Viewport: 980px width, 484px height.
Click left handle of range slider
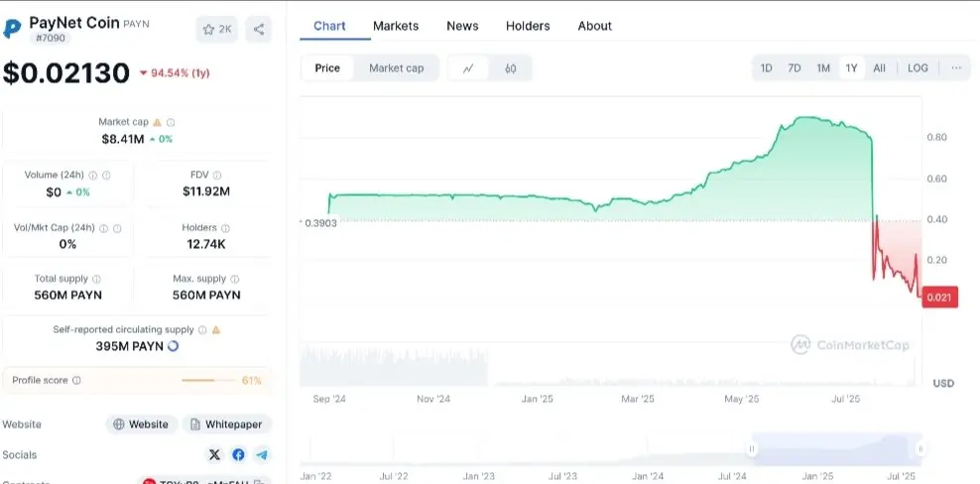click(752, 448)
